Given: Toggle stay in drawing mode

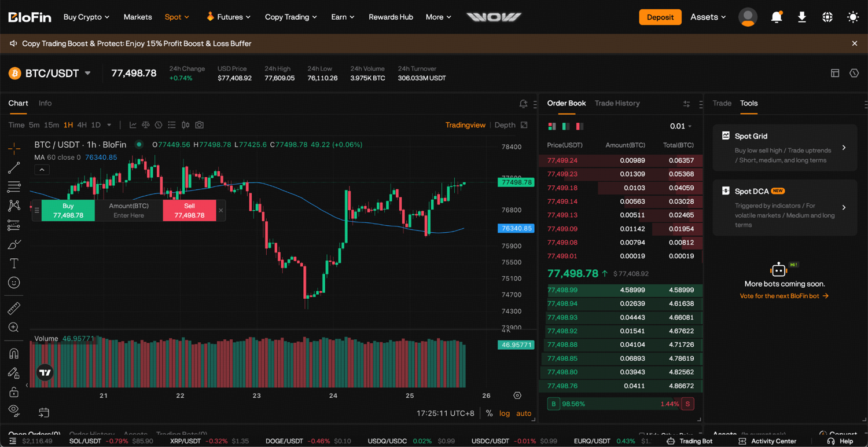Looking at the screenshot, I should click(14, 373).
